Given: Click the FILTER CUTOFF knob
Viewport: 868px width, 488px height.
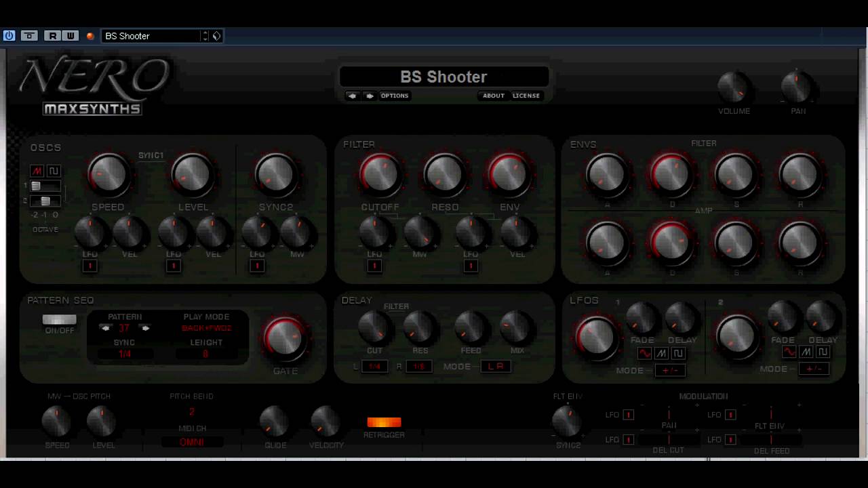Looking at the screenshot, I should 379,175.
